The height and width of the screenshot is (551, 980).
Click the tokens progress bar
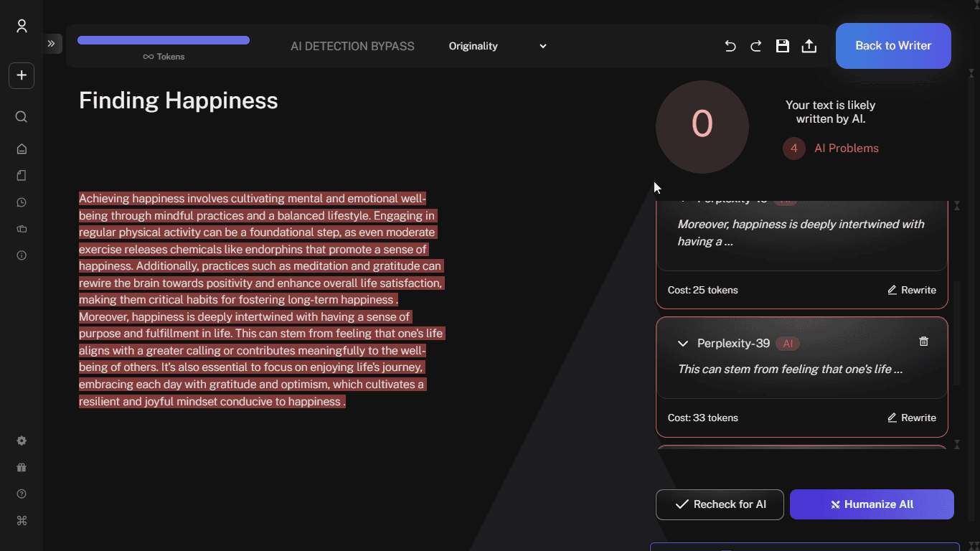[164, 40]
